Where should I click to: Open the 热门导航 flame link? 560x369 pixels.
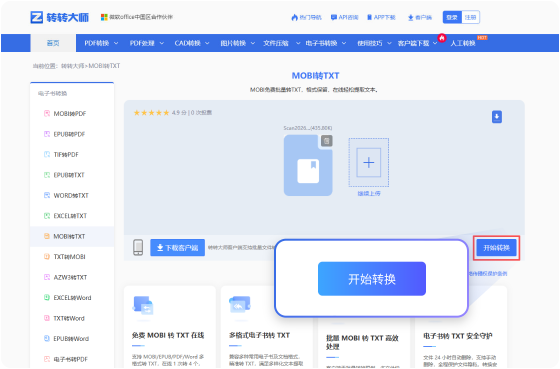[x=306, y=17]
